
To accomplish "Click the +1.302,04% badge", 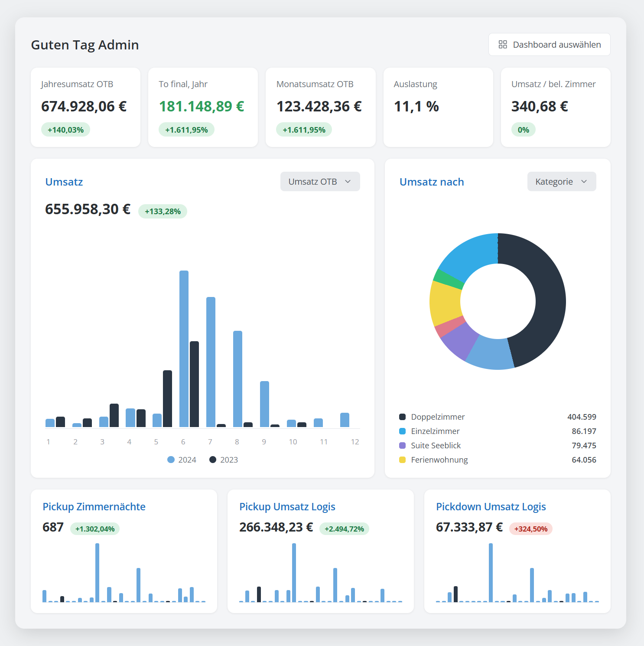I will click(95, 529).
